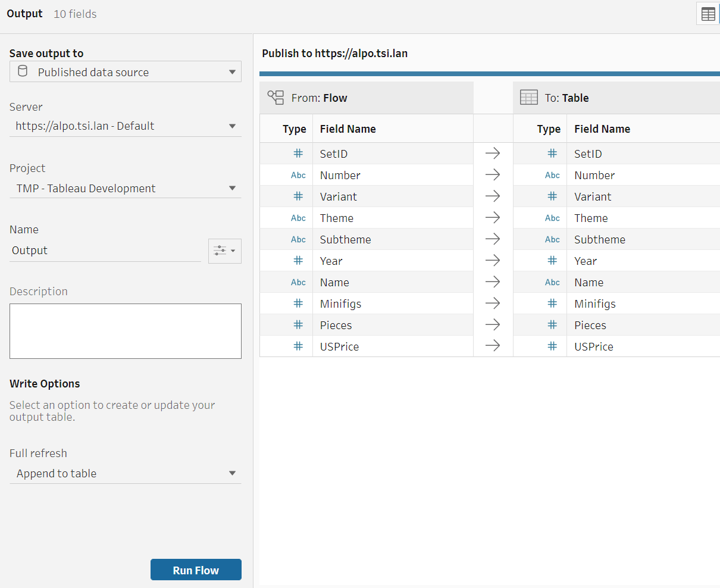The image size is (720, 588).
Task: Click the mapping arrow in the Year row
Action: pyautogui.click(x=493, y=261)
